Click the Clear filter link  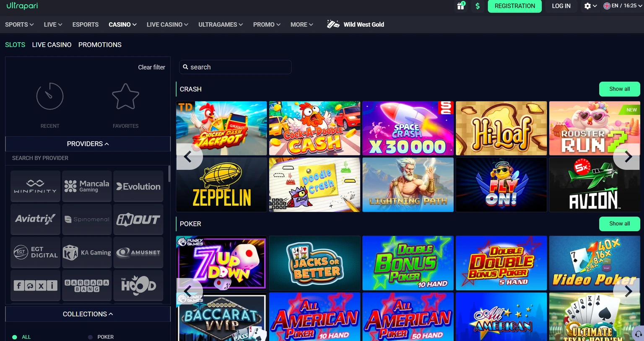[151, 67]
